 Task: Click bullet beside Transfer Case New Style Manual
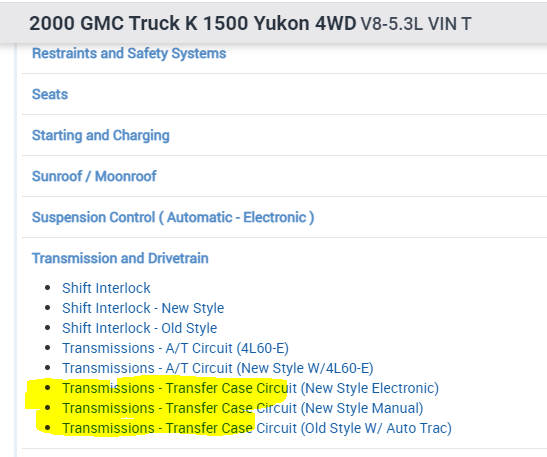(48, 408)
